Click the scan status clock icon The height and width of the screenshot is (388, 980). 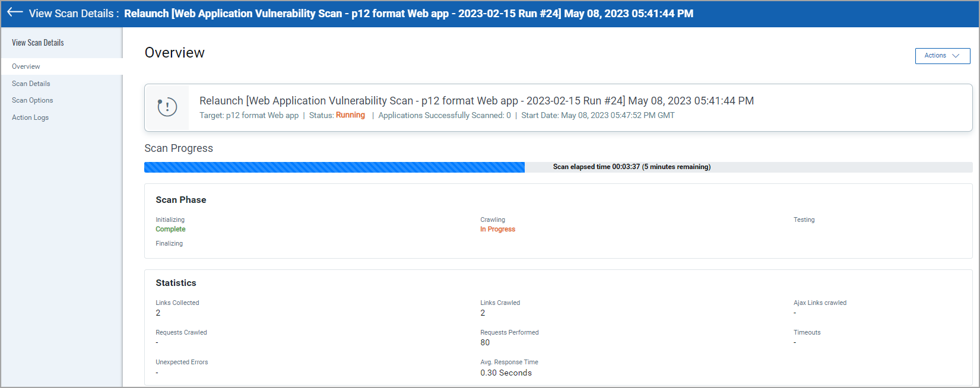(x=167, y=107)
